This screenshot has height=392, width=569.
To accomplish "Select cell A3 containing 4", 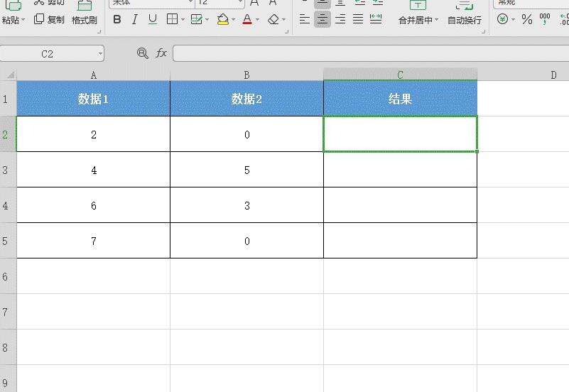I will tap(93, 170).
